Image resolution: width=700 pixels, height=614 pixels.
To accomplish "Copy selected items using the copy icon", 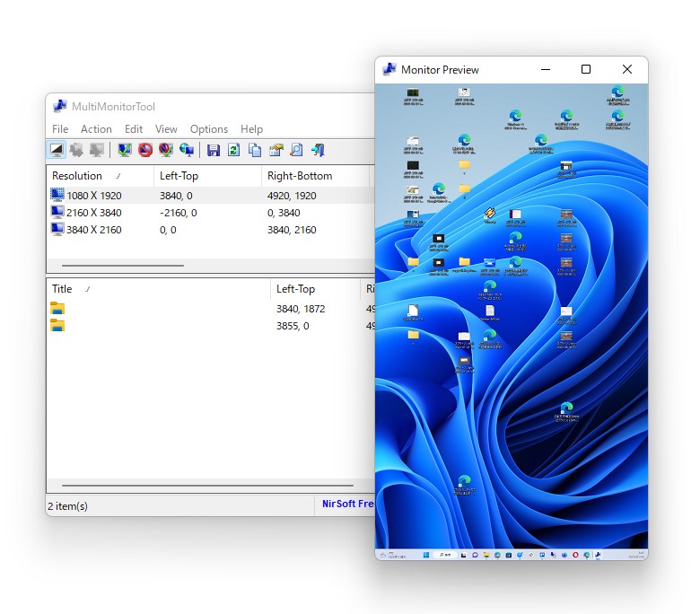I will (255, 150).
